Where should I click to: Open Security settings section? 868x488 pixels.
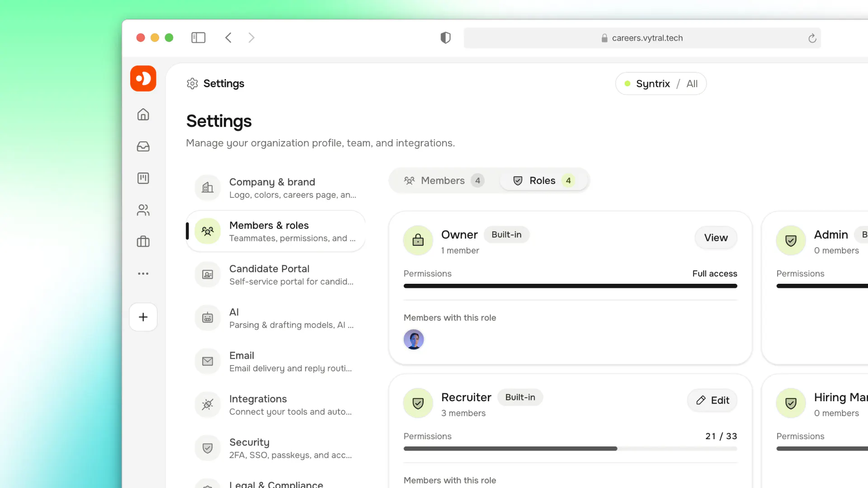tap(276, 448)
